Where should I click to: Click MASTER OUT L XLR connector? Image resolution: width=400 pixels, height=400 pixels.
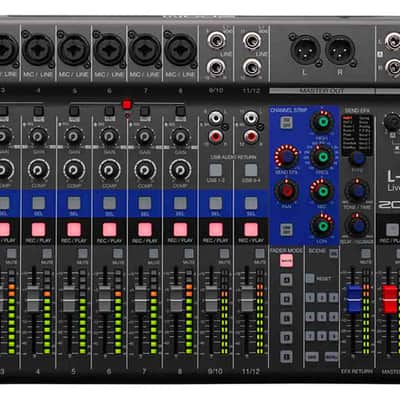(305, 50)
